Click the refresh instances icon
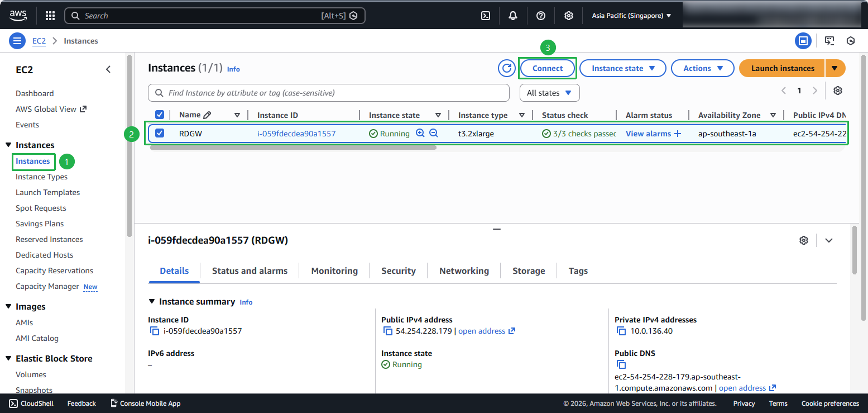The image size is (868, 413). [x=506, y=68]
